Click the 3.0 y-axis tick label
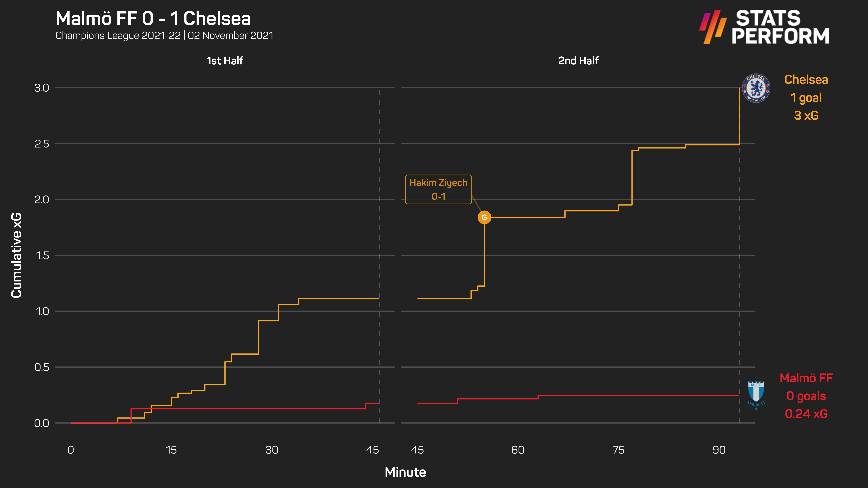Viewport: 868px width, 488px height. click(x=42, y=88)
